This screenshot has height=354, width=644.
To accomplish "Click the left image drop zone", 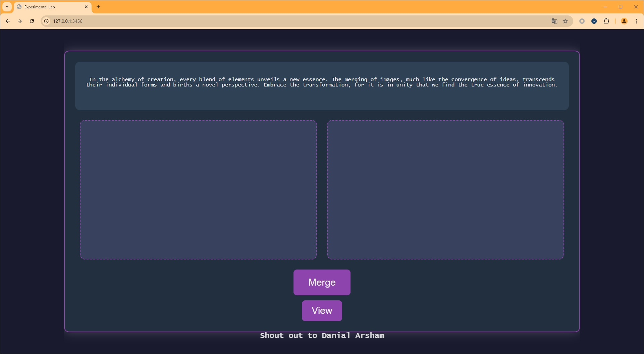I will (x=198, y=190).
